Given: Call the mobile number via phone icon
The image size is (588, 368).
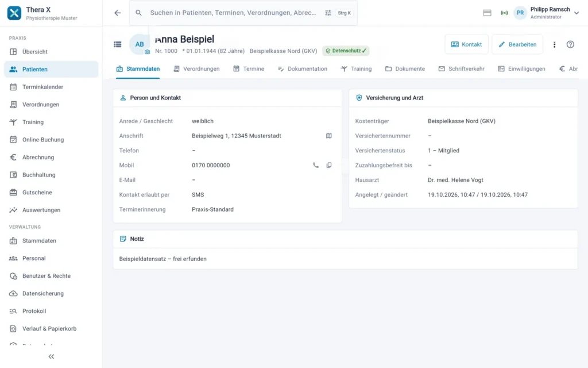Looking at the screenshot, I should pyautogui.click(x=316, y=165).
